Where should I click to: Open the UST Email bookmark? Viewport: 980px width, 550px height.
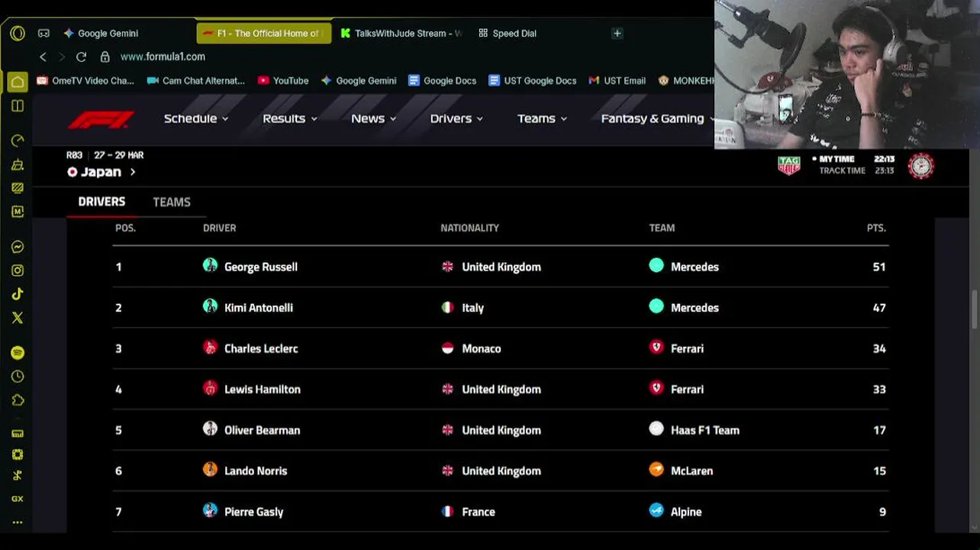point(617,80)
